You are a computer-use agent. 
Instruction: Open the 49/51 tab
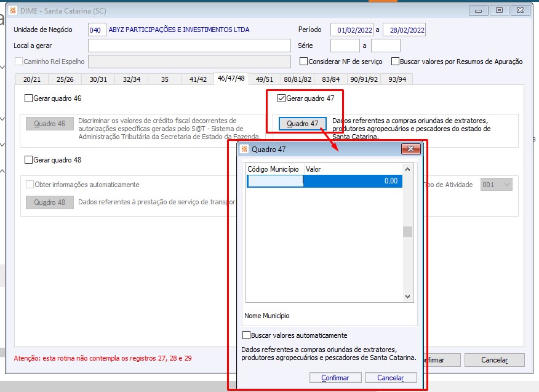click(x=265, y=79)
